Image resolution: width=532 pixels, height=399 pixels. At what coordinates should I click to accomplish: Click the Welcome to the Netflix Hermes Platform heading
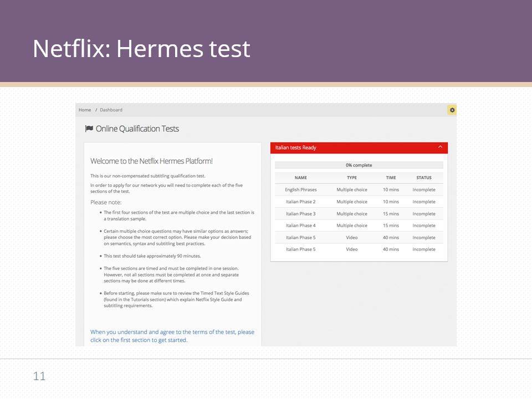[x=151, y=161]
